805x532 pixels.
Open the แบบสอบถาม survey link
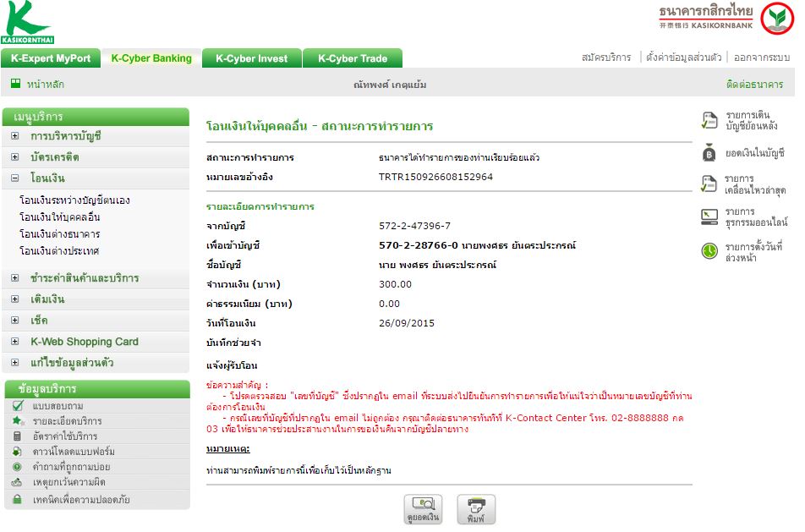click(x=58, y=406)
